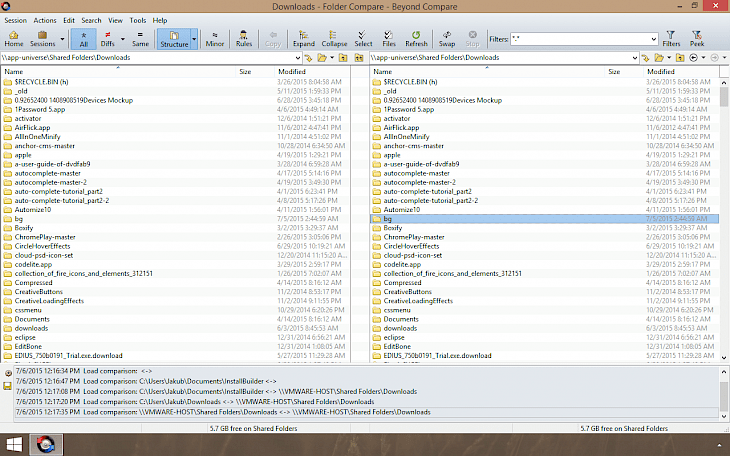Open the Diffs dropdown arrow
Screen dimensions: 730x456
pos(123,39)
